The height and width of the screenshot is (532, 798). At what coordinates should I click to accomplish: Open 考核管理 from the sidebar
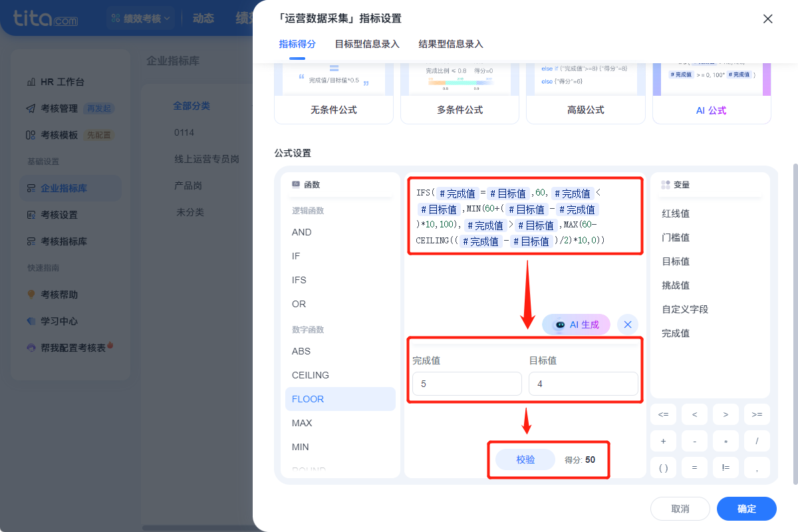[x=59, y=108]
